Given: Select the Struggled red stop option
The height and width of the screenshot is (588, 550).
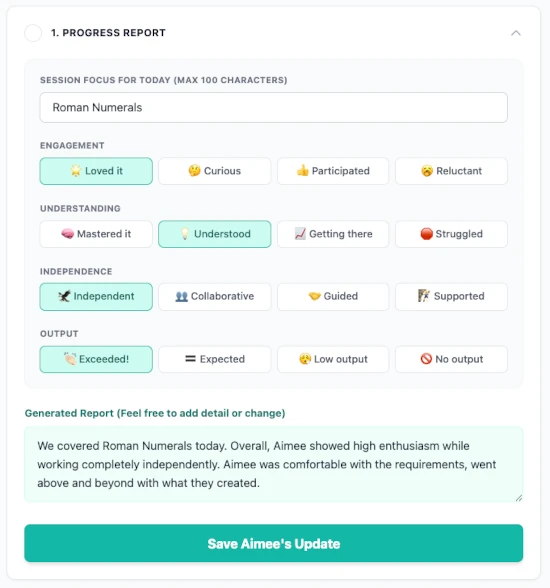Looking at the screenshot, I should point(451,234).
